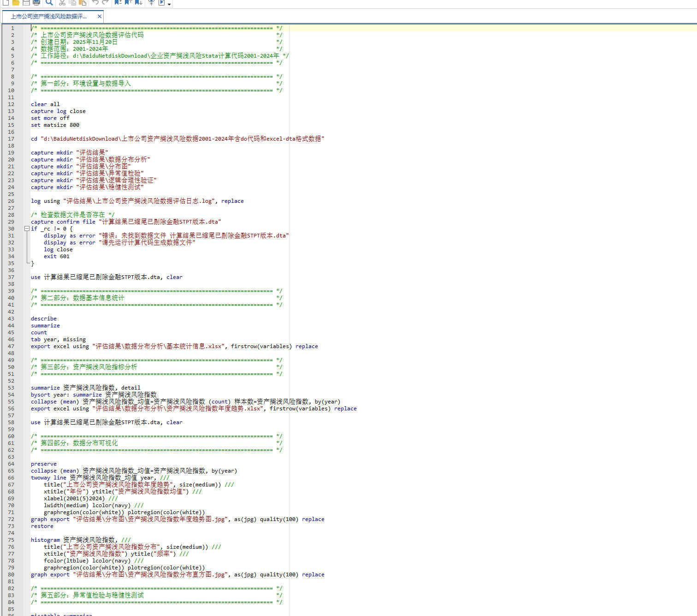Create a new do-file with the New icon
This screenshot has width=697, height=616.
pos(6,2)
